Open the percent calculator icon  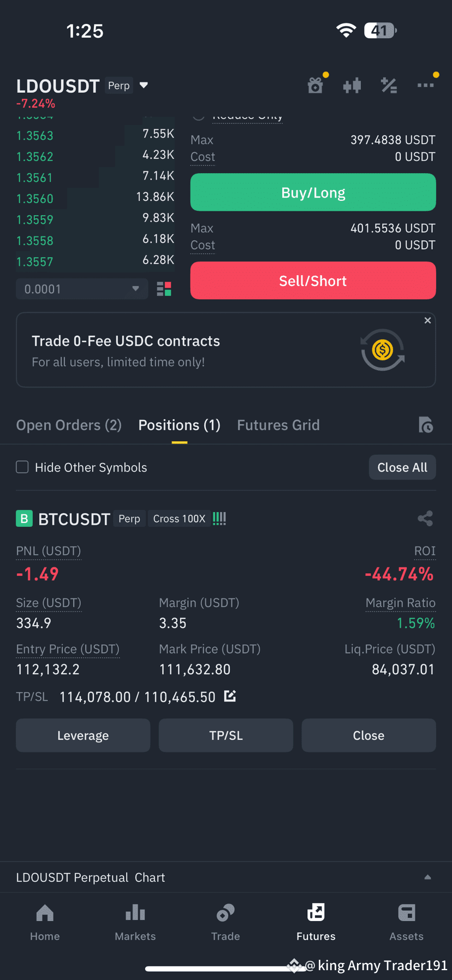pyautogui.click(x=389, y=85)
